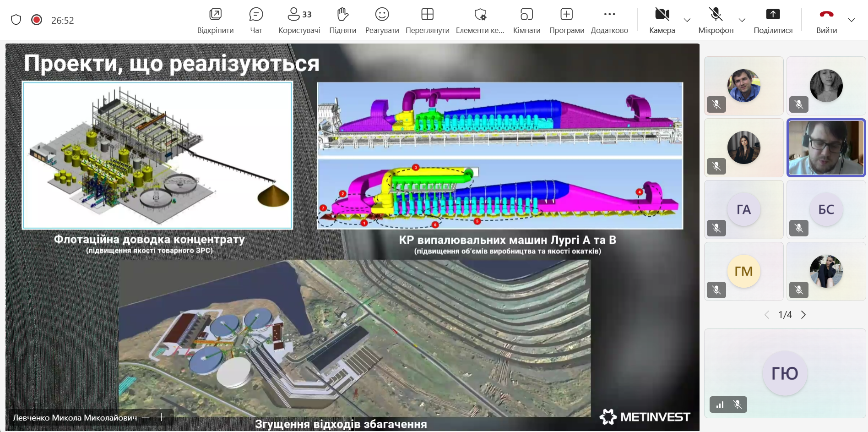Show the Користувачі participants list
This screenshot has height=432, width=868.
coord(299,20)
